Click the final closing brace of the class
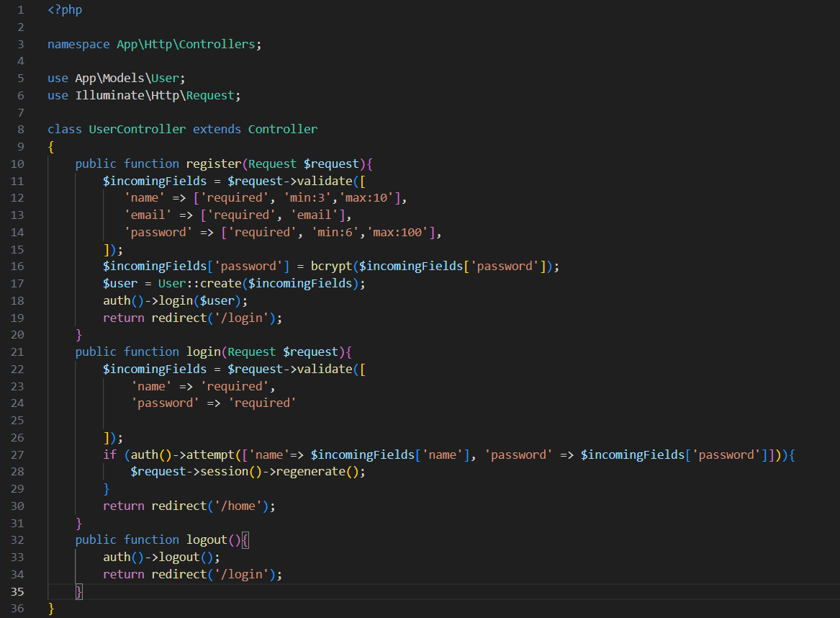 click(51, 609)
